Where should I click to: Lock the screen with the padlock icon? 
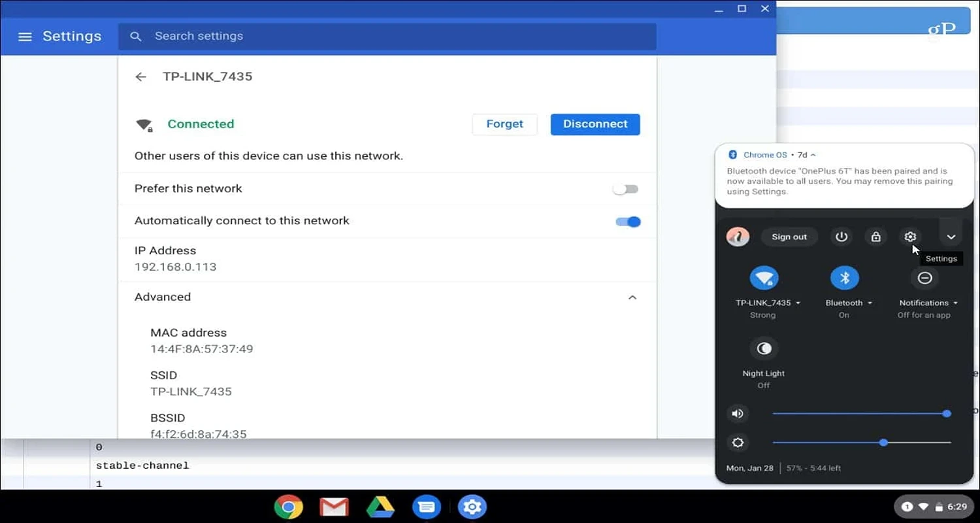(x=875, y=237)
